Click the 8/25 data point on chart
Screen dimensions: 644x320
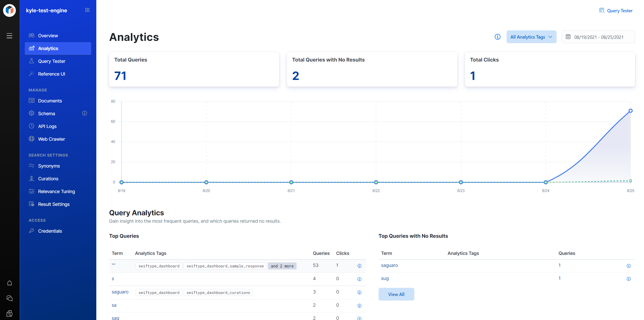(x=630, y=111)
